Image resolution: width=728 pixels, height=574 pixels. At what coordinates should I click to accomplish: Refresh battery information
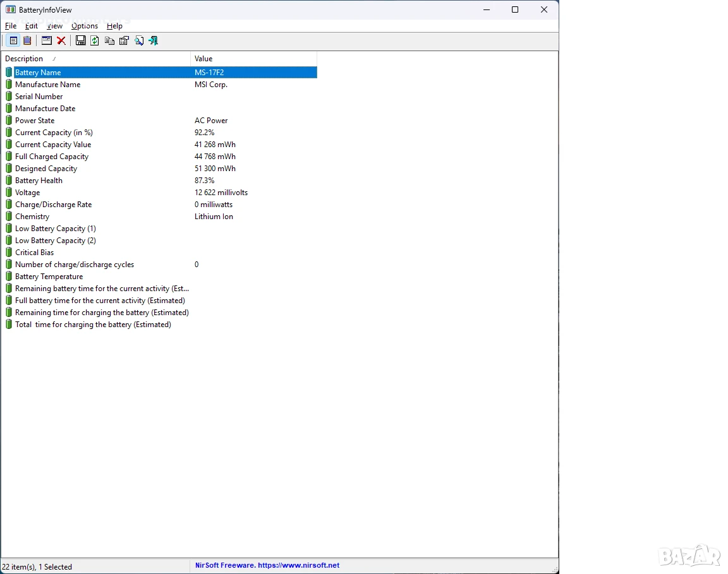(x=95, y=41)
